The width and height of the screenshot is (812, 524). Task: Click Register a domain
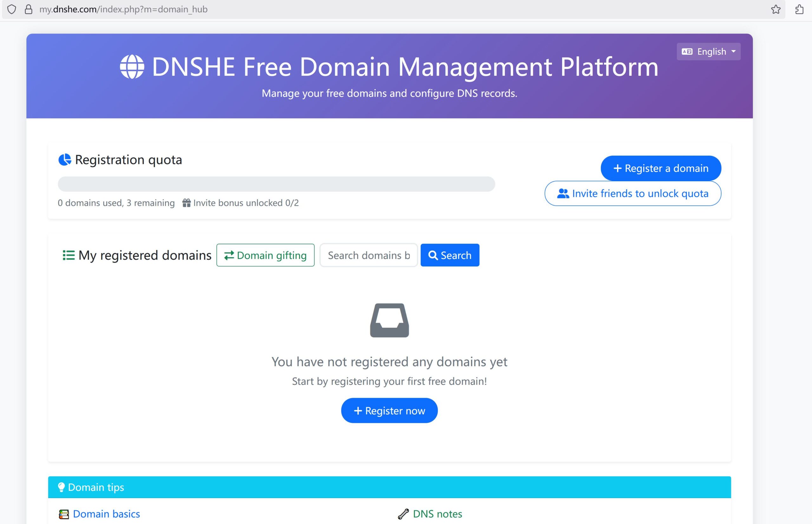660,168
